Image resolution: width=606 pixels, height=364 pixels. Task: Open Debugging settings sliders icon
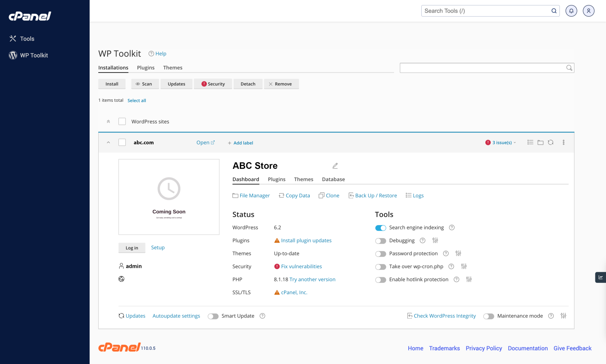pos(435,241)
